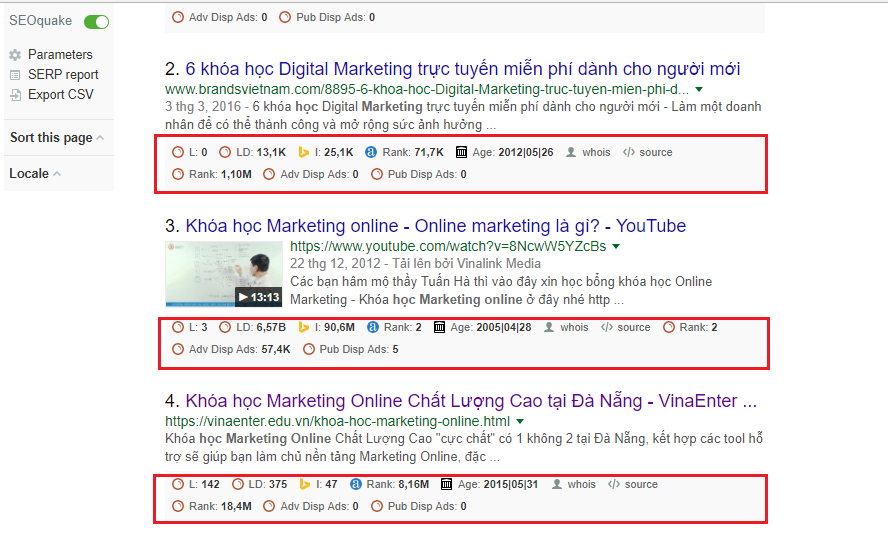
Task: Open the SERP report link
Action: [63, 74]
